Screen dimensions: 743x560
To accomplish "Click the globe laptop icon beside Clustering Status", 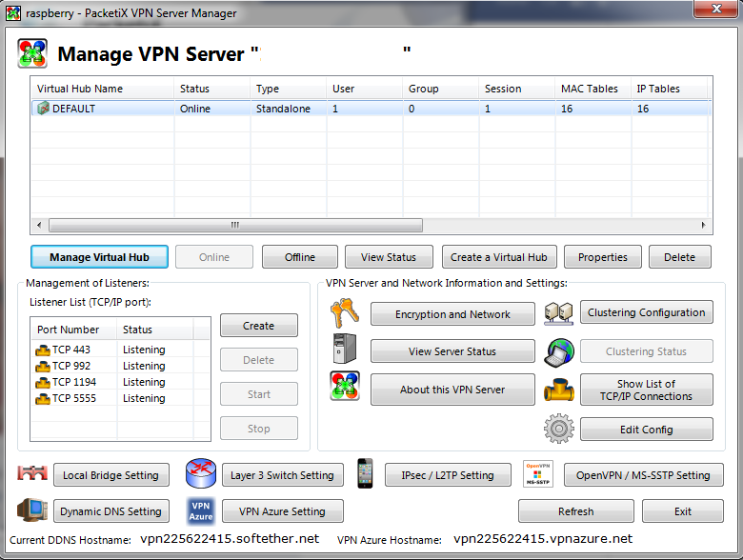I will point(558,352).
